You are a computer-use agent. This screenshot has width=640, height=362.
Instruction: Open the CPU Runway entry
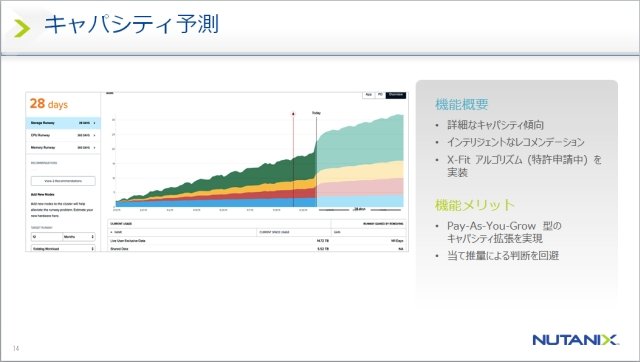point(63,135)
